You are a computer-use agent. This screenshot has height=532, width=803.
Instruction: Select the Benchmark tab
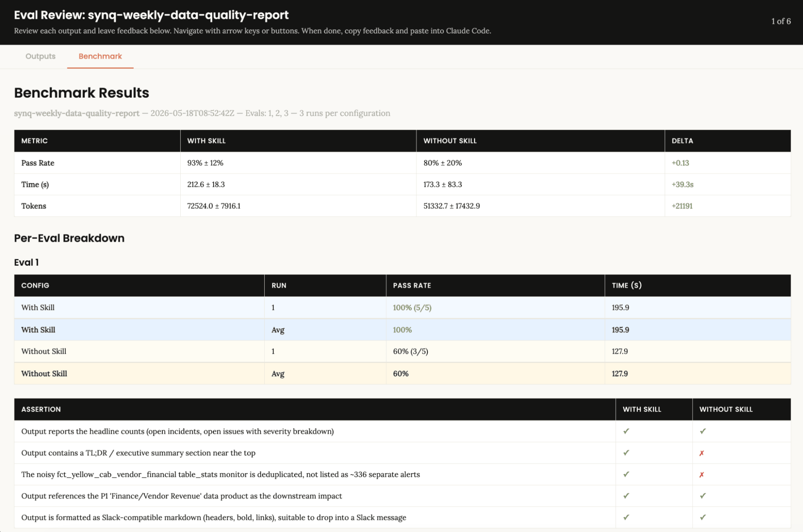tap(100, 56)
